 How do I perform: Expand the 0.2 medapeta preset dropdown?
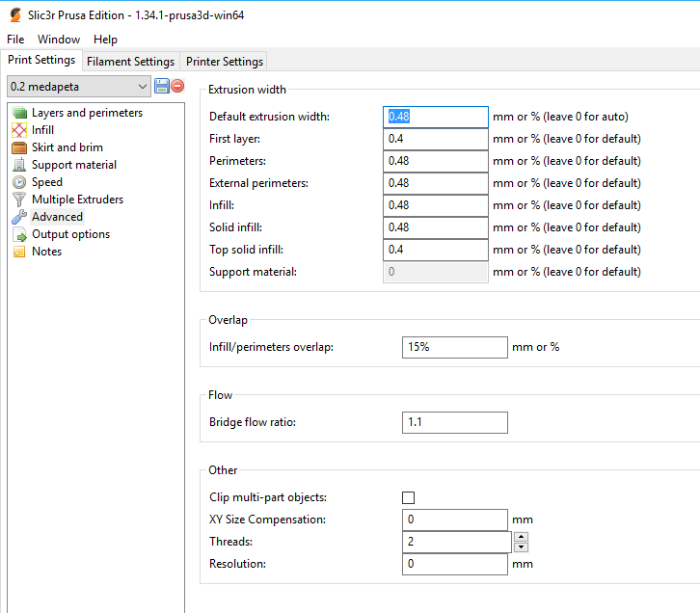tap(144, 87)
